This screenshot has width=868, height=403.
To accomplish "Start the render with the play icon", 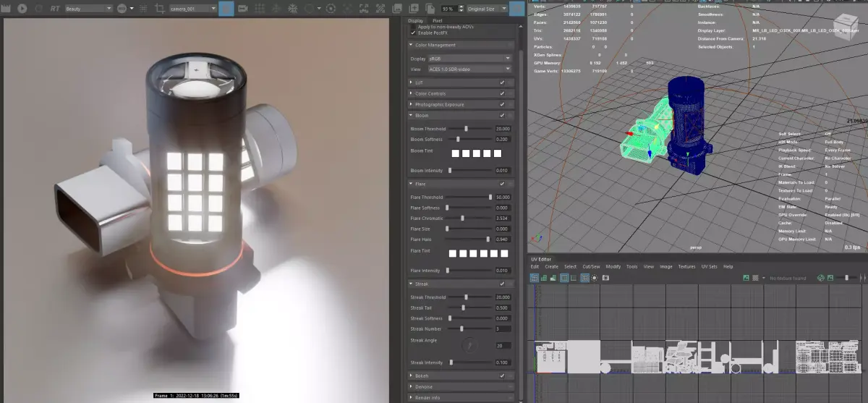I will [22, 9].
